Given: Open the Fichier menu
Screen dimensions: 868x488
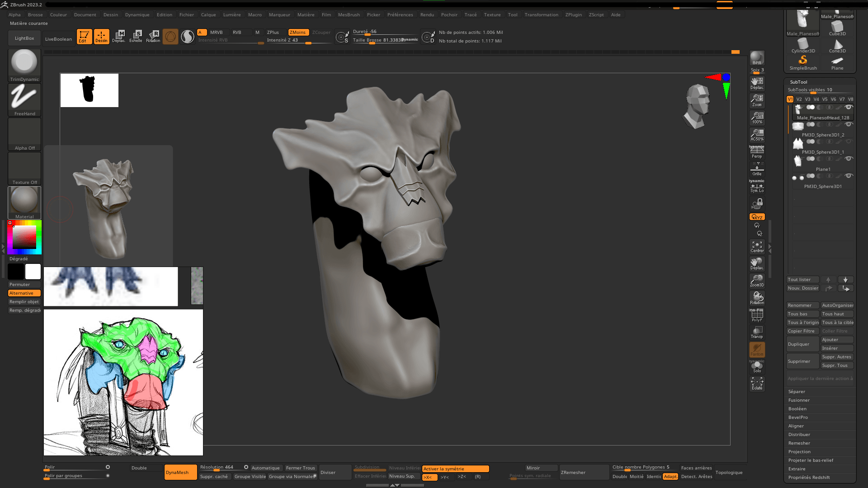Looking at the screenshot, I should pyautogui.click(x=186, y=14).
